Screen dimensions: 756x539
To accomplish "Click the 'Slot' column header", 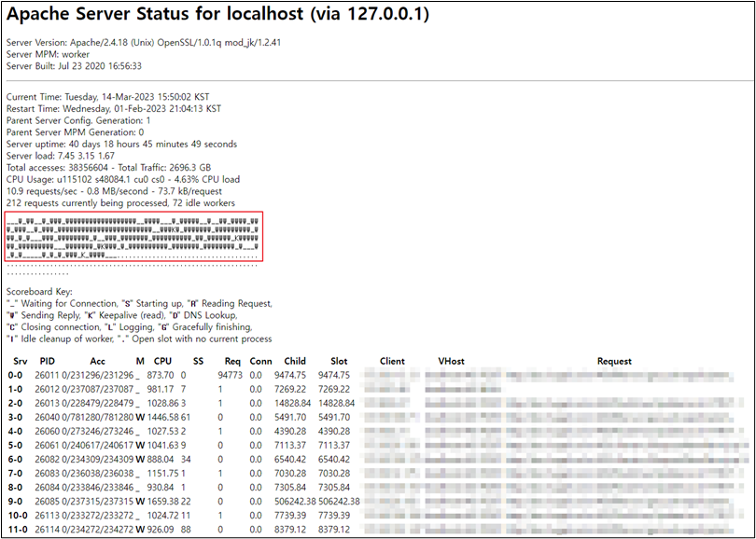I will click(x=339, y=361).
